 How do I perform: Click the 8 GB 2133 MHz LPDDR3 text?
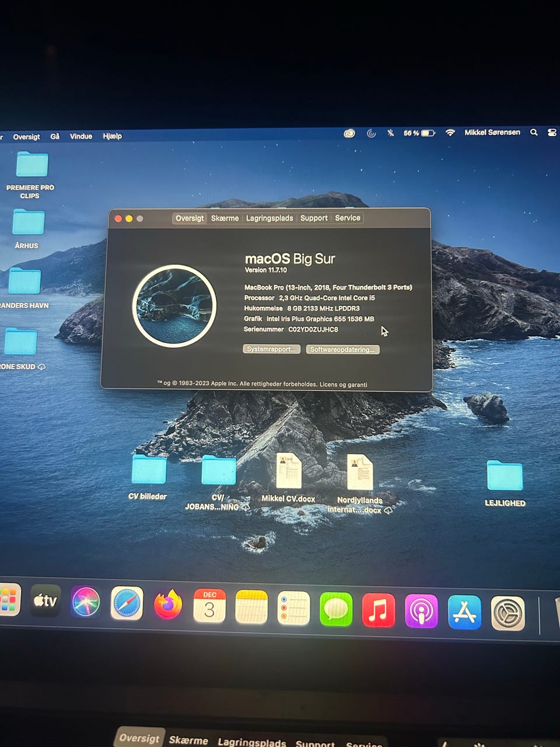(323, 309)
